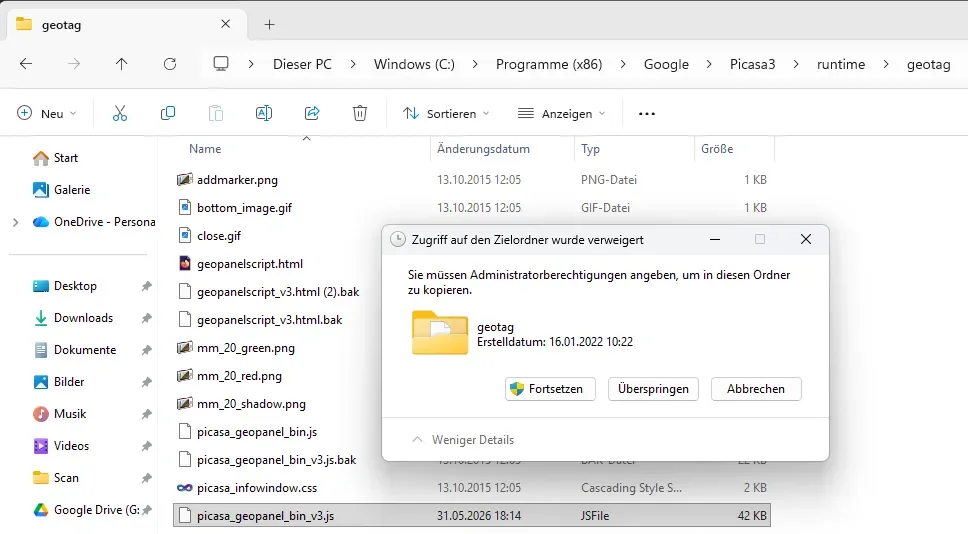This screenshot has height=534, width=968.
Task: Click Abbrechen button in dialog
Action: click(x=756, y=389)
